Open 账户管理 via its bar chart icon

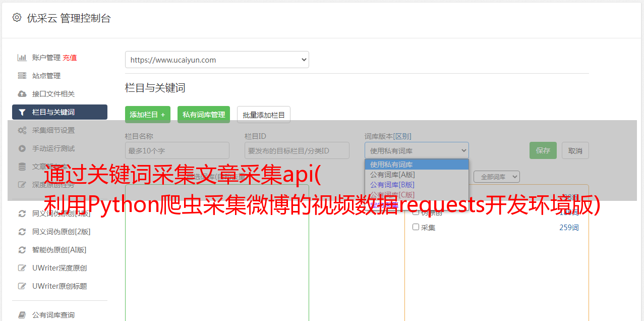click(22, 58)
